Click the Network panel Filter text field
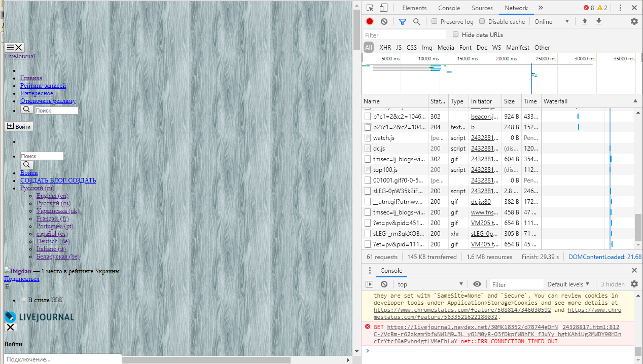Screen dimensions: 643x364 pyautogui.click(x=405, y=35)
